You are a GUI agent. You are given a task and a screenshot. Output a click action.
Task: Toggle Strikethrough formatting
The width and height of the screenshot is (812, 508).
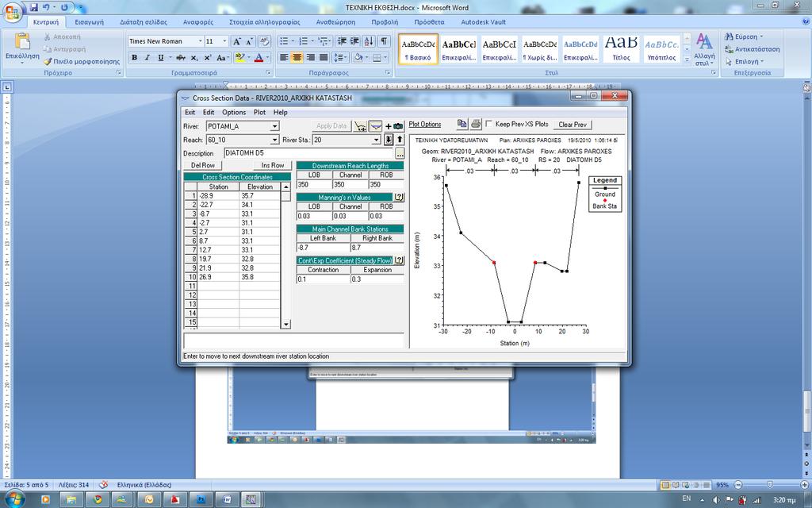[x=180, y=57]
